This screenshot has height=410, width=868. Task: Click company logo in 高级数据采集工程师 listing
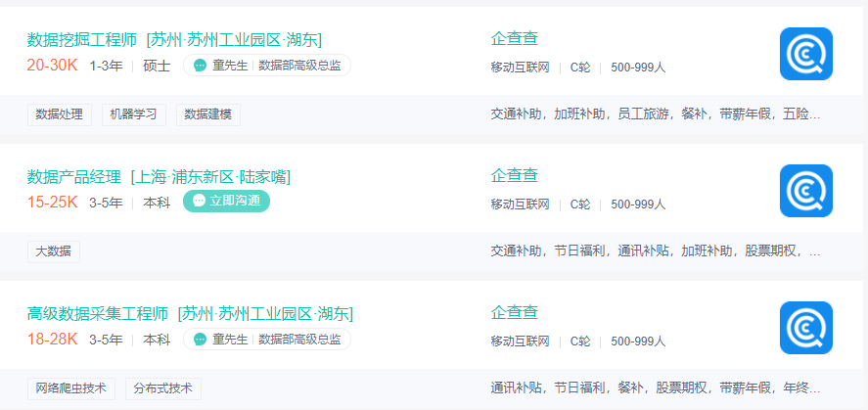[x=805, y=327]
